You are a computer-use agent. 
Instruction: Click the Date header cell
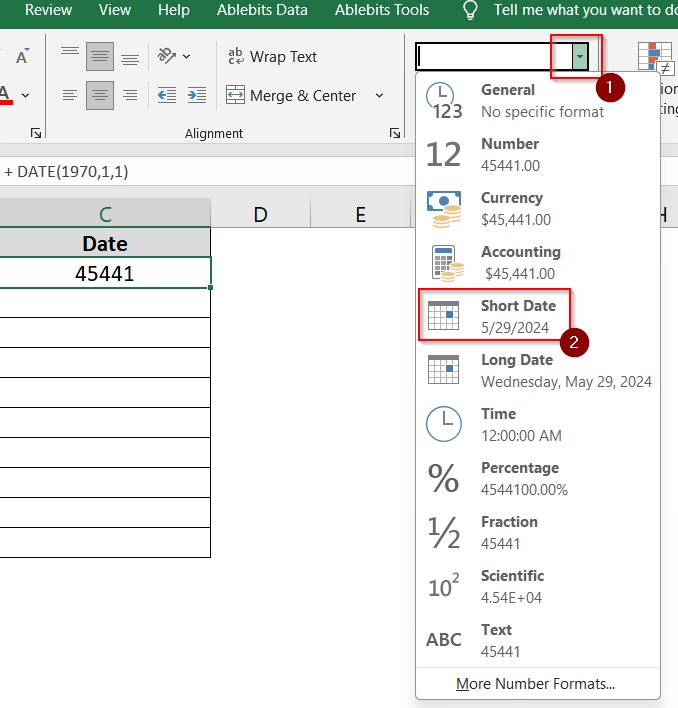pos(105,243)
